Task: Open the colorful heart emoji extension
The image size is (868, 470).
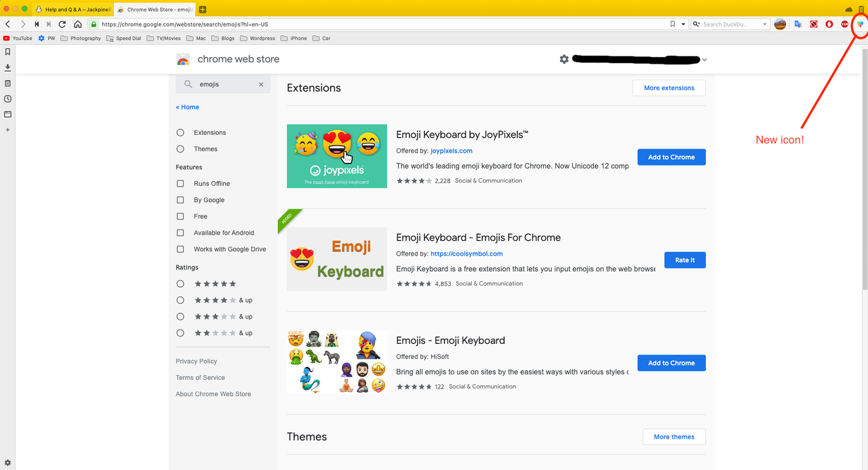Action: pyautogui.click(x=861, y=24)
